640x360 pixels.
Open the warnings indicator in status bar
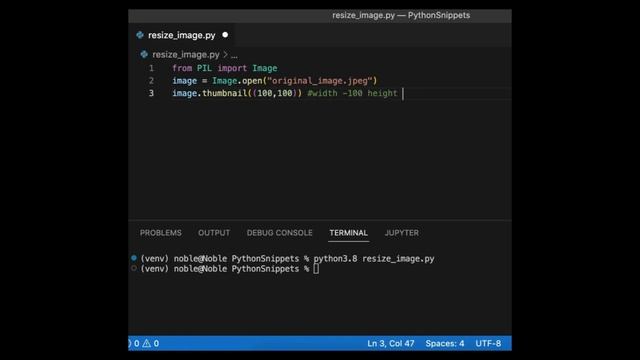click(151, 343)
